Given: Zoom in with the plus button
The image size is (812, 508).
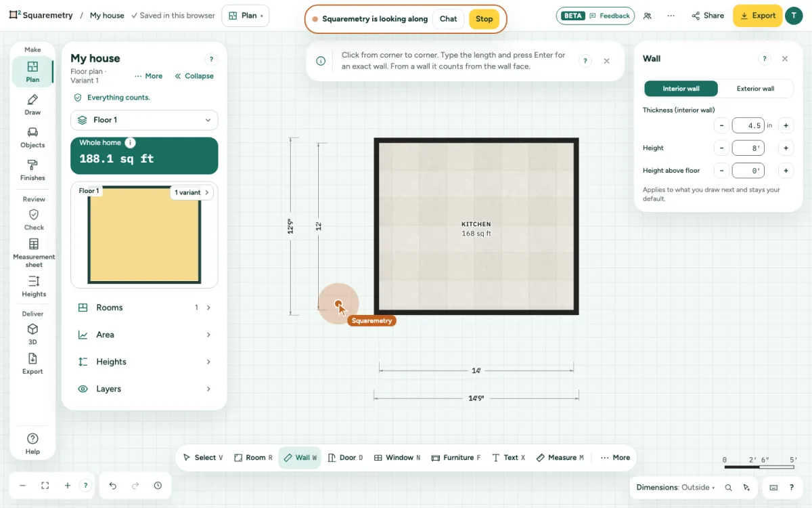Looking at the screenshot, I should tap(68, 486).
